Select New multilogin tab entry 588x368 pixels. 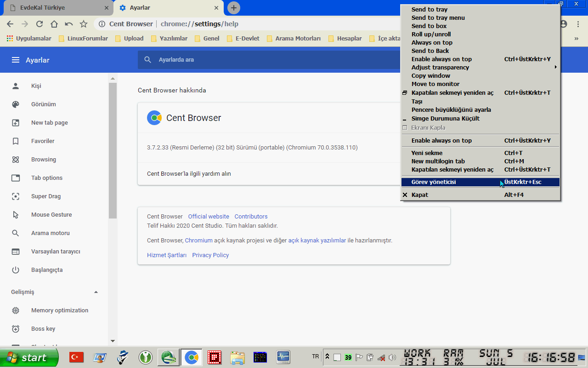(x=481, y=161)
